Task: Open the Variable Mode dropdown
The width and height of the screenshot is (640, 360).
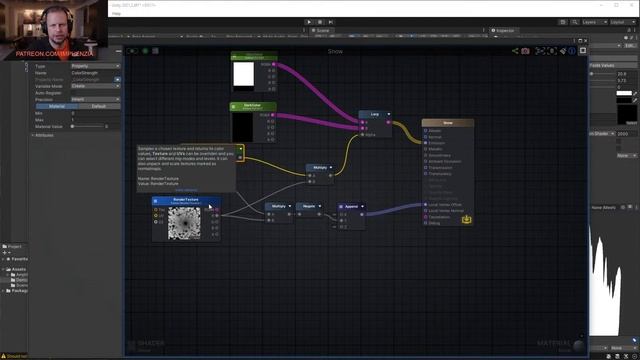Action: pyautogui.click(x=96, y=86)
